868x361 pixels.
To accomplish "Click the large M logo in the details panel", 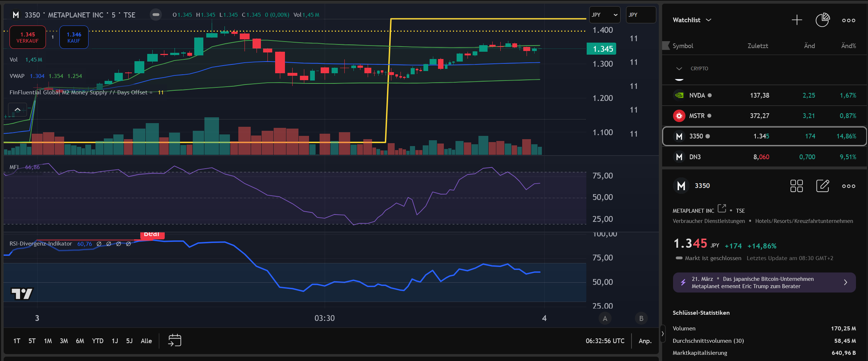I will point(681,186).
